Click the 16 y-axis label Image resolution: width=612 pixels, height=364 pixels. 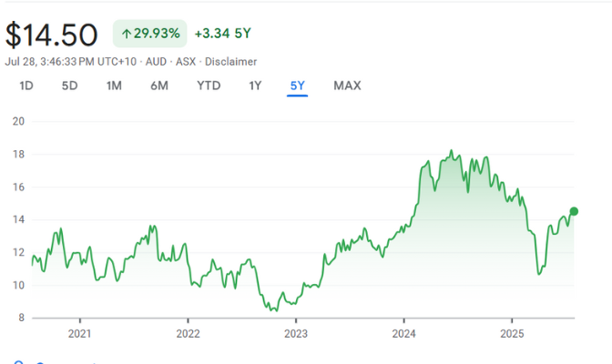[18, 187]
